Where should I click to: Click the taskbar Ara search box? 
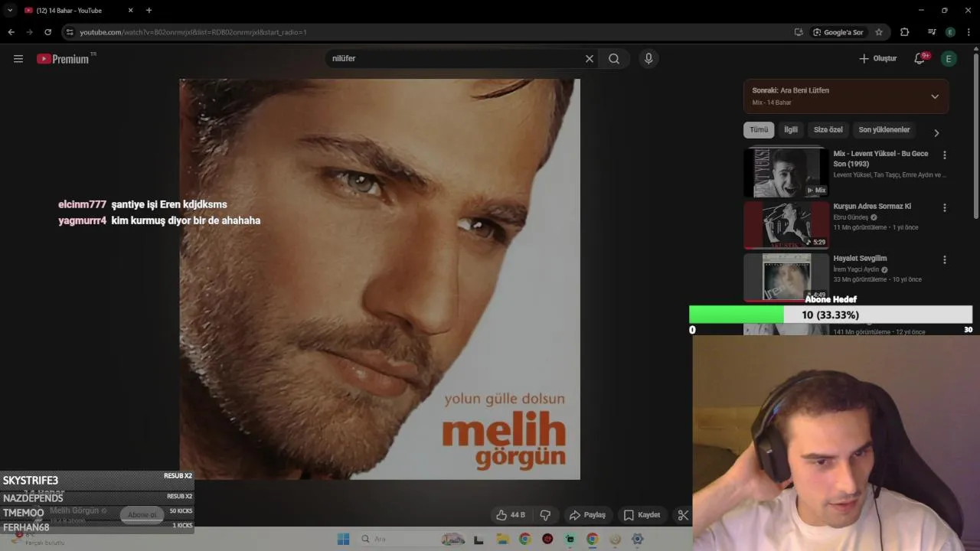(398, 539)
